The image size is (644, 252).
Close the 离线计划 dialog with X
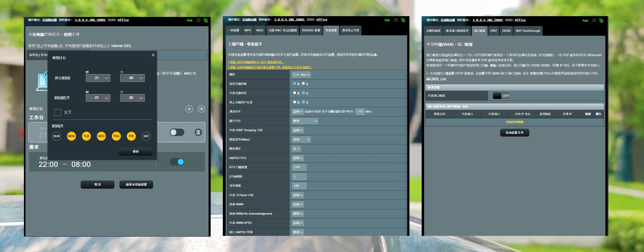153,55
